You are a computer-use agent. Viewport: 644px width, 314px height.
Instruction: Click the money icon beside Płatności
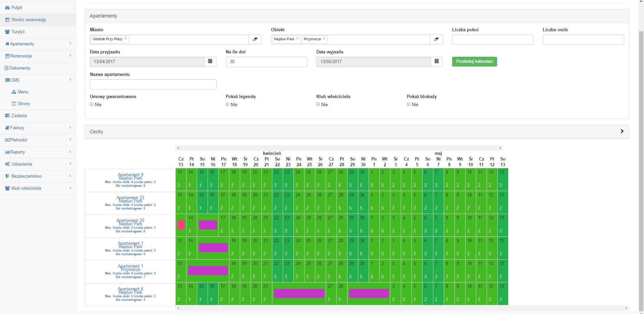coord(7,140)
